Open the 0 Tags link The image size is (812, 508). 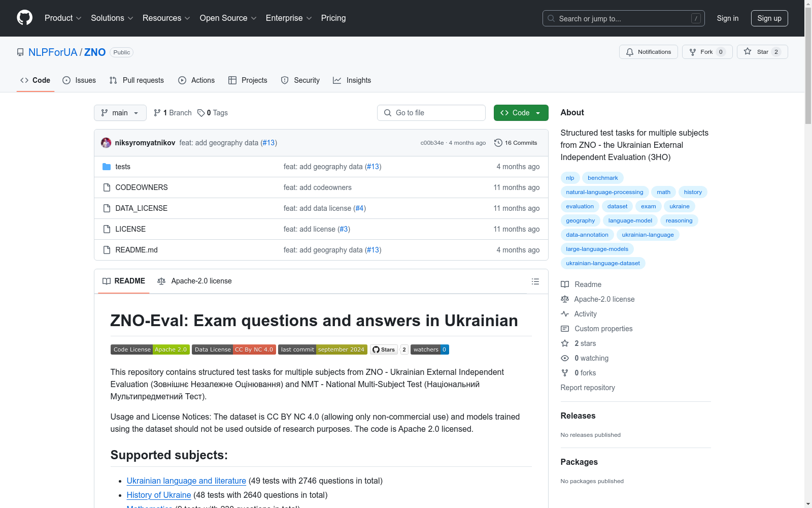(213, 113)
